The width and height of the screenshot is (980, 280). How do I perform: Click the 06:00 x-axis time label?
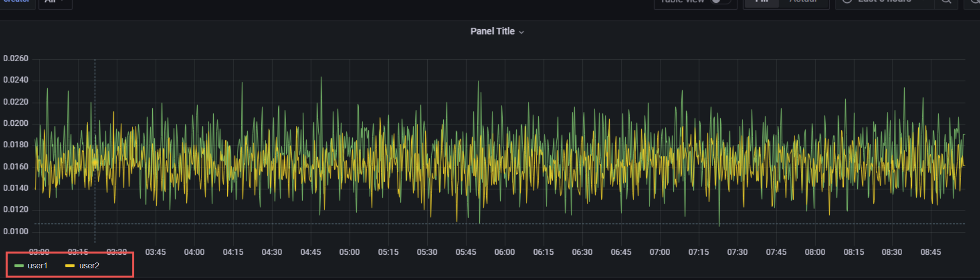[504, 252]
